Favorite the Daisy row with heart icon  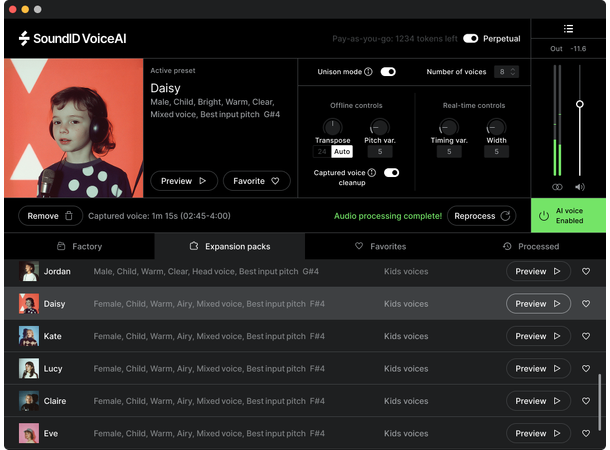[x=586, y=304]
